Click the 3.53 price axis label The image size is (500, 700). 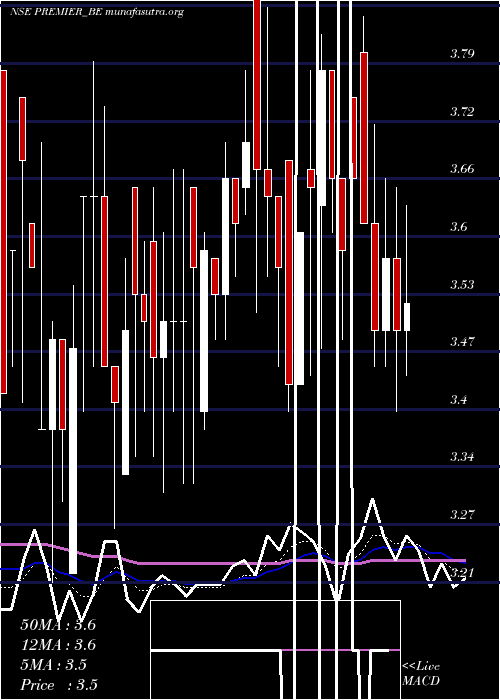[462, 284]
